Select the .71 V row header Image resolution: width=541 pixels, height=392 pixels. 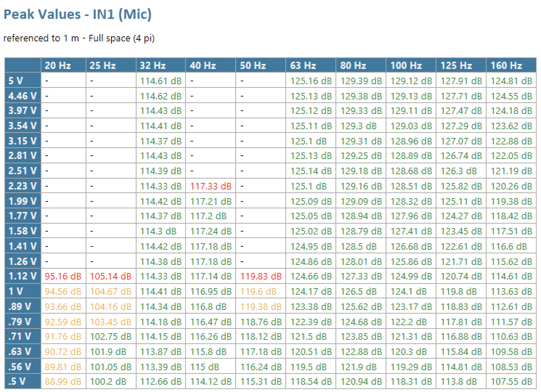[x=23, y=336]
